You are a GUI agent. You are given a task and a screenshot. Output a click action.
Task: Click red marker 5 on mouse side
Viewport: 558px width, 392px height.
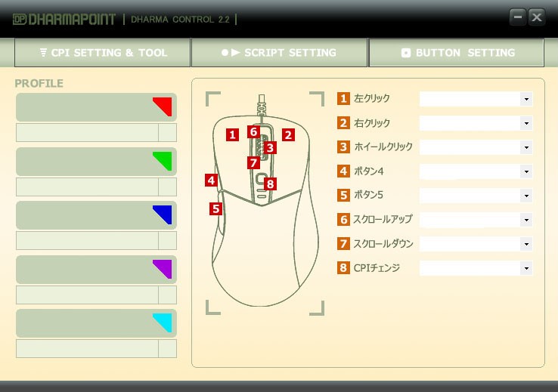pyautogui.click(x=215, y=208)
